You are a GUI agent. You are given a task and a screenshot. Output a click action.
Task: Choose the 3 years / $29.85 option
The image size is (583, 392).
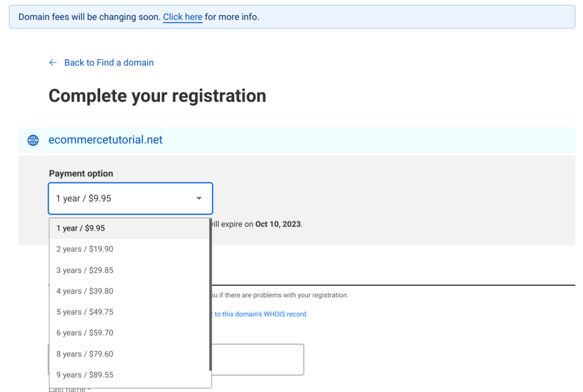click(85, 270)
